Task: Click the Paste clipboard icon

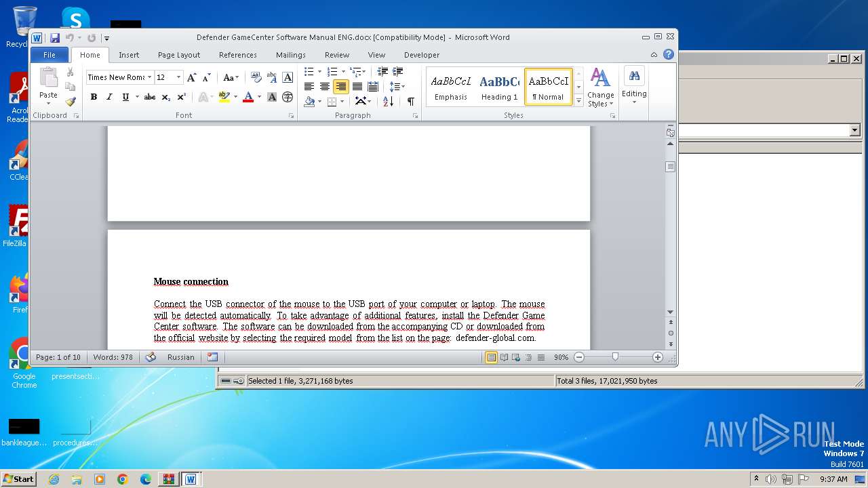Action: [x=48, y=78]
